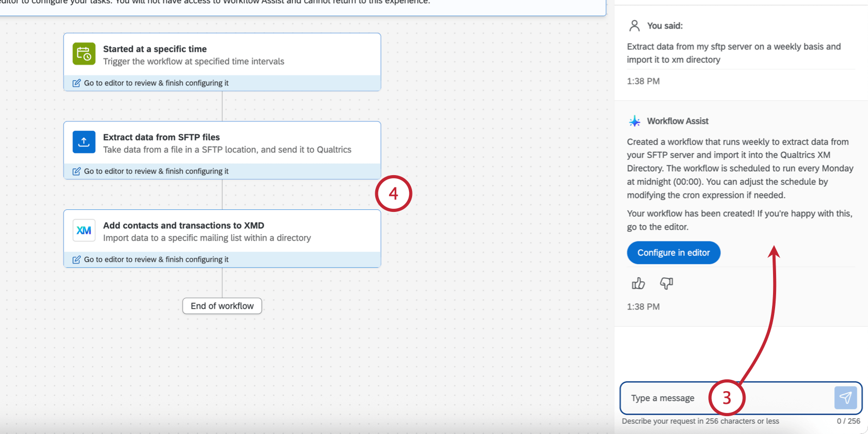Click 'Take data from a file in a SFTP location' description
Viewport: 868px width, 434px height.
227,150
